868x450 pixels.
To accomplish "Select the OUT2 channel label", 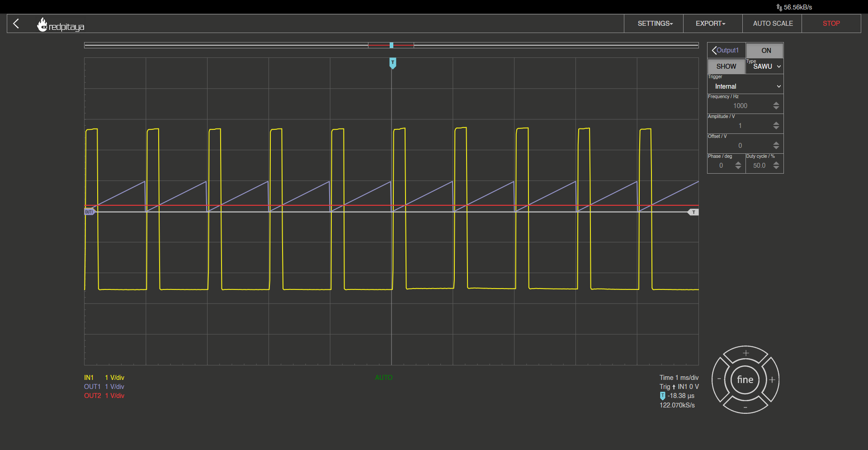I will click(93, 396).
